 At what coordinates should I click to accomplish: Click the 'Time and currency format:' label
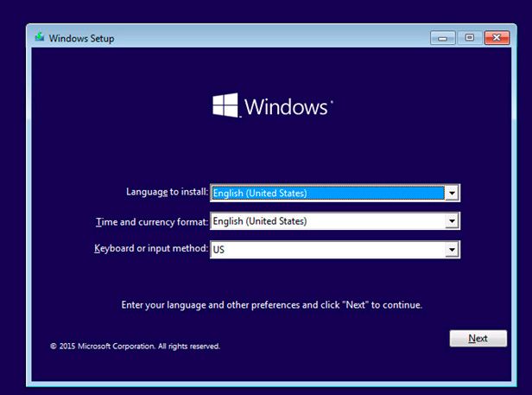pyautogui.click(x=152, y=222)
